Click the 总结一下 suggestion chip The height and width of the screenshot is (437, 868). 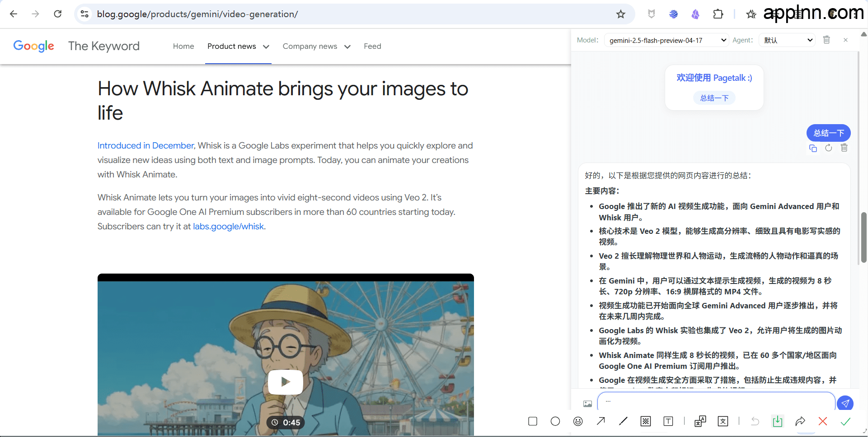coord(714,98)
